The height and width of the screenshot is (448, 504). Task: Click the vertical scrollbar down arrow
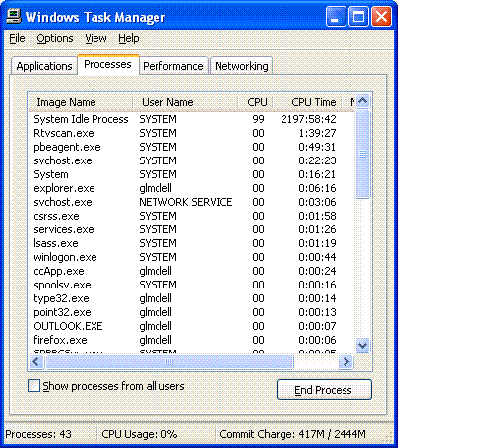point(362,345)
